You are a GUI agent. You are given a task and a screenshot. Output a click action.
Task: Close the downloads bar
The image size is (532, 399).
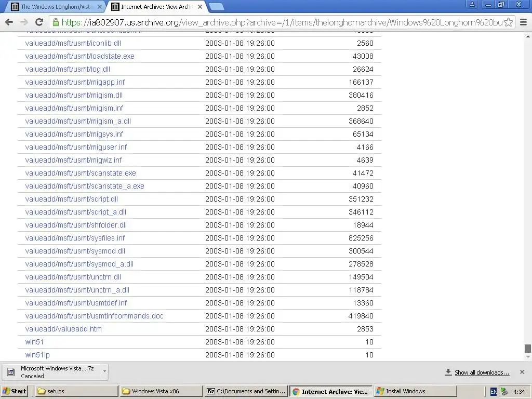point(522,372)
